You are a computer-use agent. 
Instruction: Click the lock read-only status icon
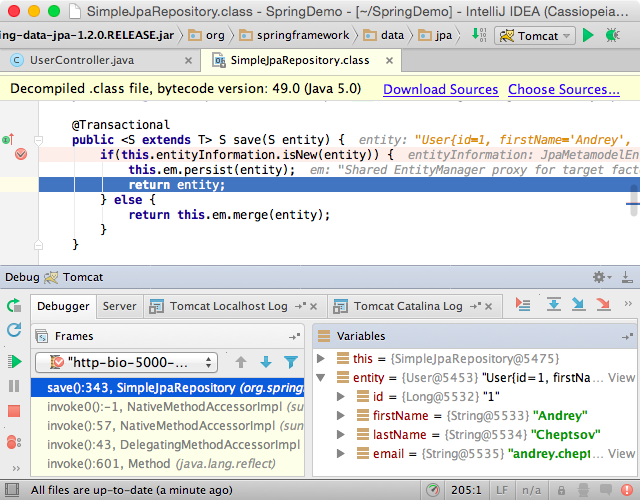pyautogui.click(x=562, y=490)
